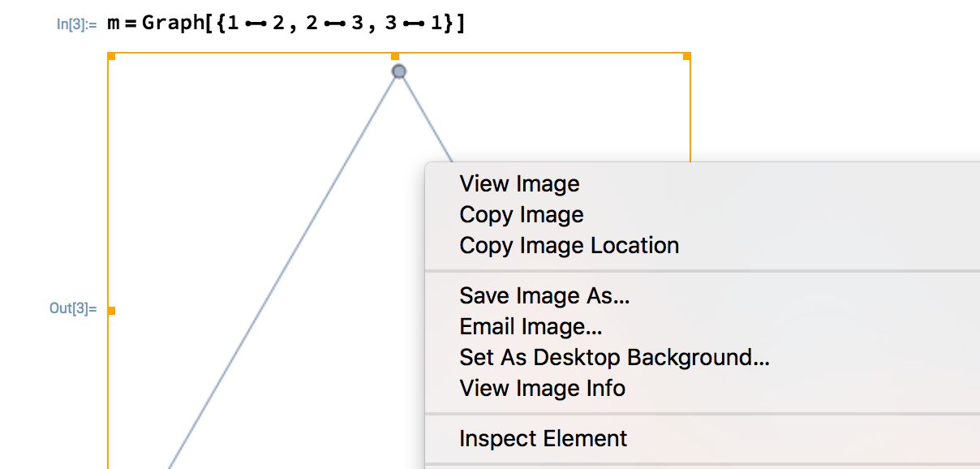Viewport: 980px width, 469px height.
Task: Click the top-center orange selection handle
Action: (x=395, y=57)
